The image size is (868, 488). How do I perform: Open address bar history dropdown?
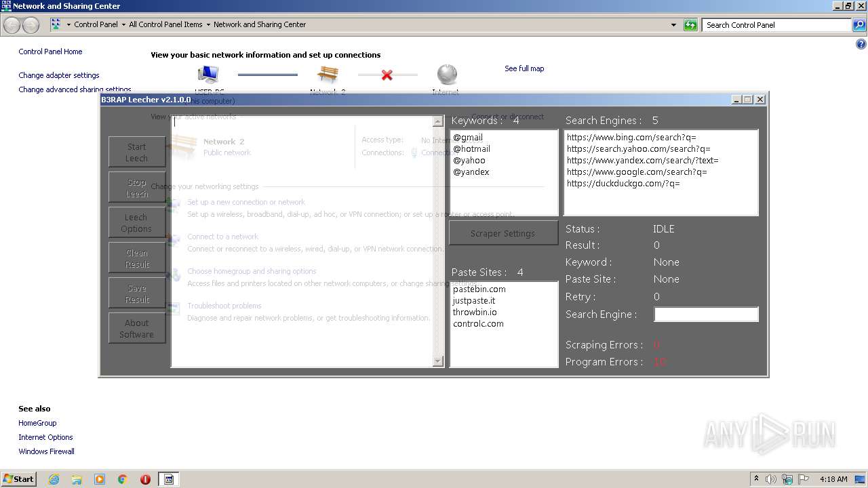pos(673,25)
